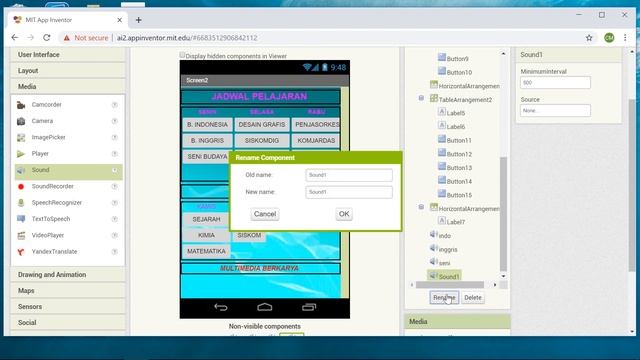The height and width of the screenshot is (360, 640).
Task: Select the YandexTranslate component icon
Action: point(21,252)
